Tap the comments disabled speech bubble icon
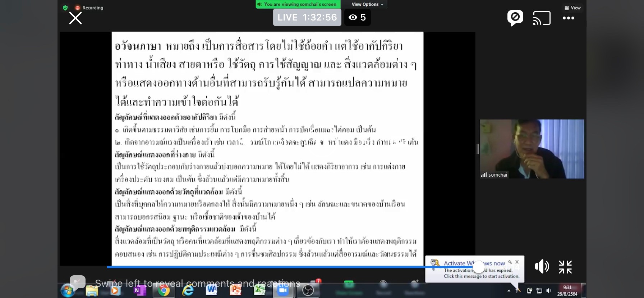Viewport: 644px width, 298px height. click(515, 18)
